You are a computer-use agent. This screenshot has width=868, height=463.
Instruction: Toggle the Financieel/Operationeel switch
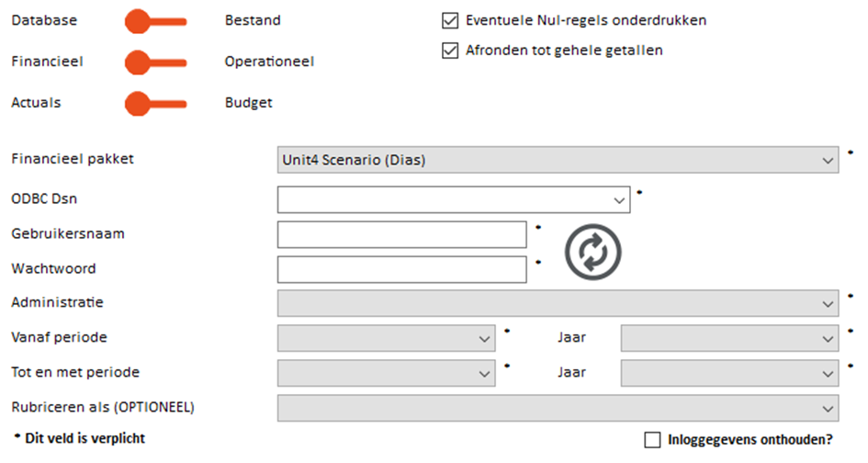[x=154, y=62]
